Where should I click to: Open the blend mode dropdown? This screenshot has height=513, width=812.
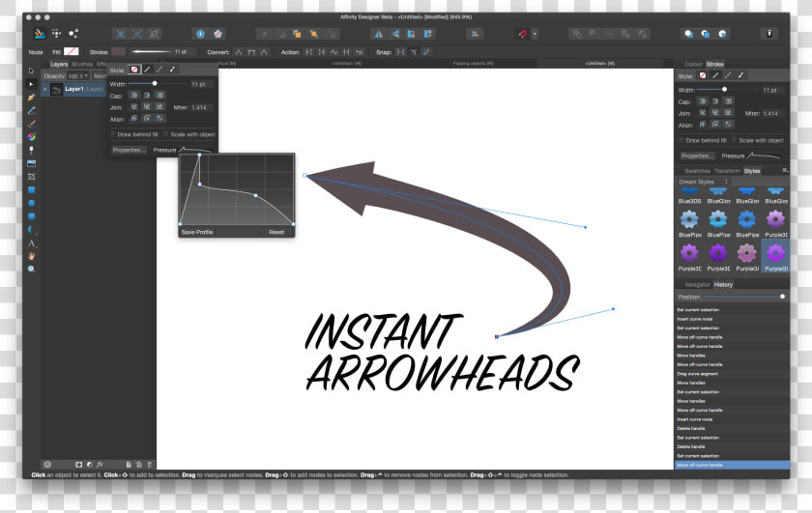tap(100, 76)
